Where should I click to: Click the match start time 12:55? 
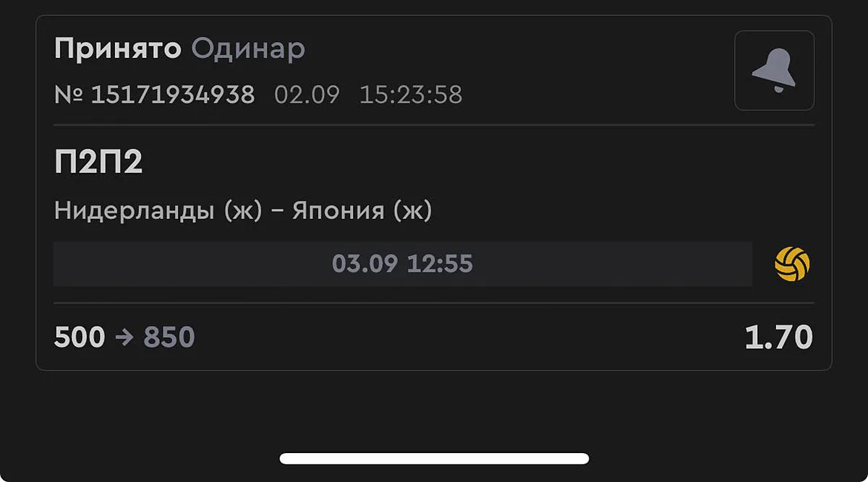pos(439,264)
